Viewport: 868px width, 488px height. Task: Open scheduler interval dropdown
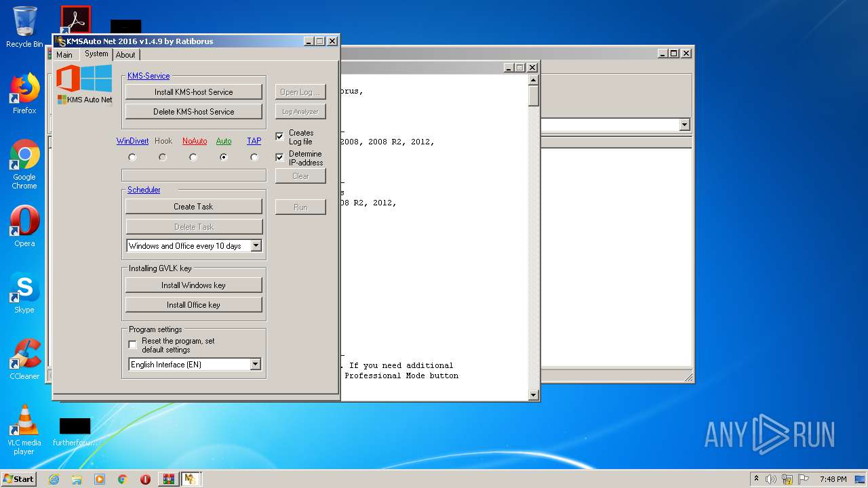[256, 246]
